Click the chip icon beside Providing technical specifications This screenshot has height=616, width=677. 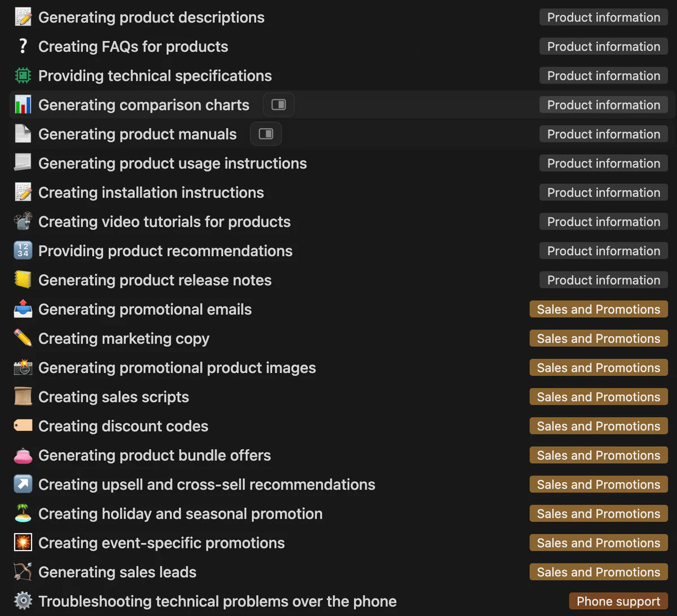tap(23, 76)
